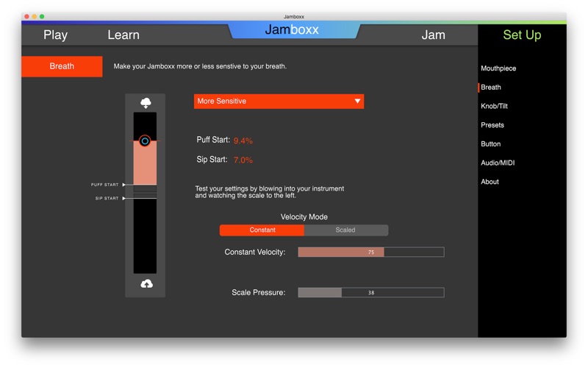This screenshot has height=368, width=588.
Task: Switch to the Play tab
Action: (56, 35)
